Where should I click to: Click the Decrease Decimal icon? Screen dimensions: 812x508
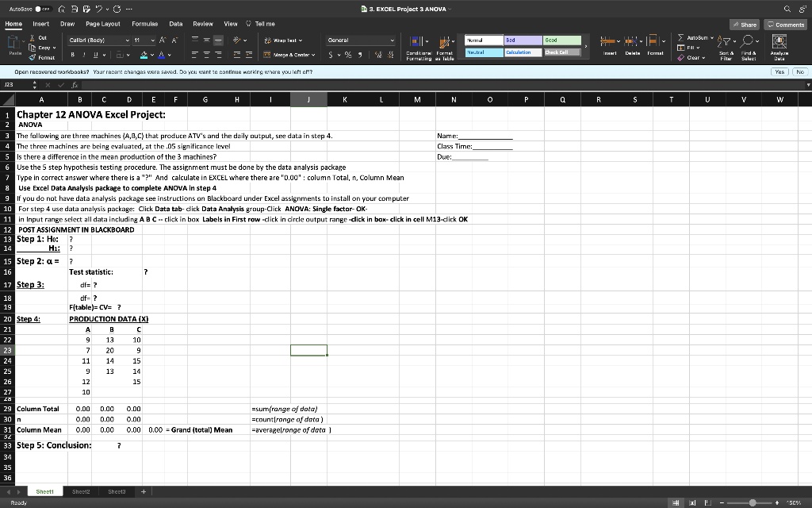pyautogui.click(x=390, y=55)
